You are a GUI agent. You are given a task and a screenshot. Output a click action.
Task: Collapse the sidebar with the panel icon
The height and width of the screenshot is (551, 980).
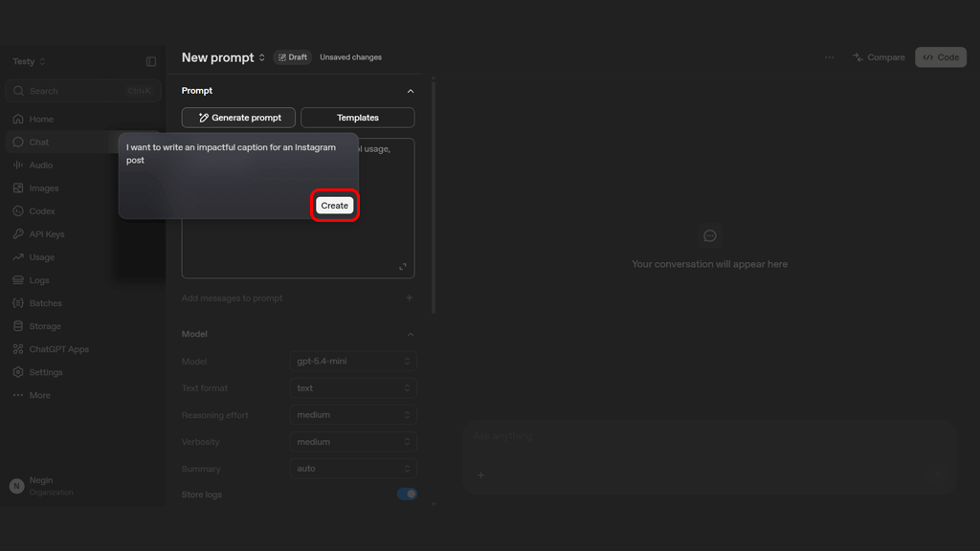[x=150, y=61]
